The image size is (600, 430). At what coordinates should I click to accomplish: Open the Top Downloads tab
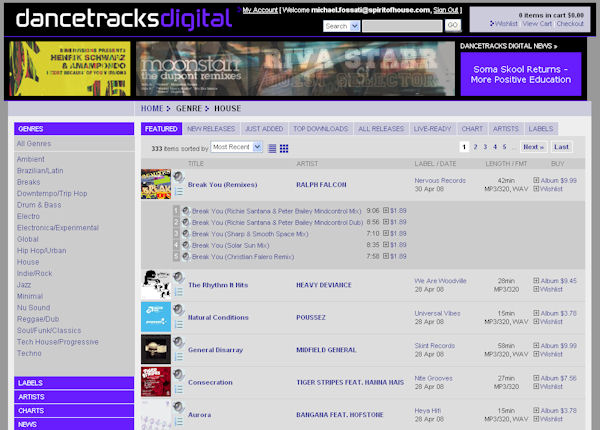[320, 129]
